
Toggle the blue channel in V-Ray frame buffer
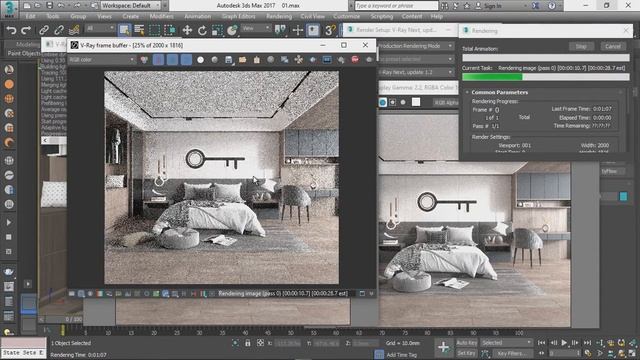(186, 60)
